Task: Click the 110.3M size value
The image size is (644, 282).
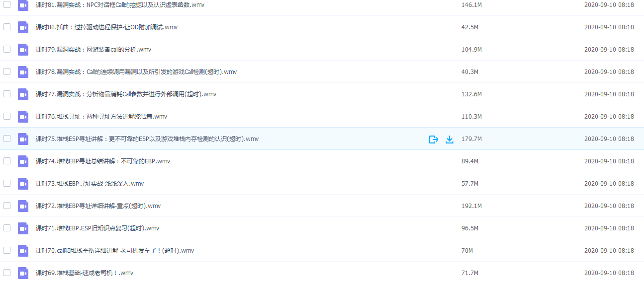Action: (471, 117)
